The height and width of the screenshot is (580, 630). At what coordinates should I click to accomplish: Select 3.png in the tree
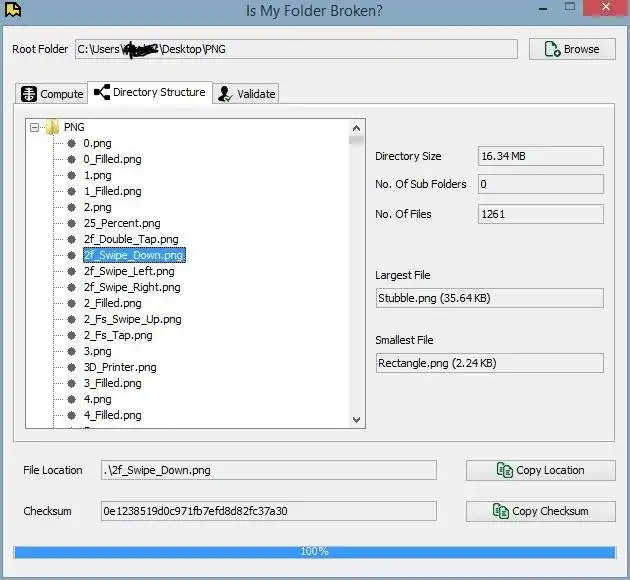(97, 351)
